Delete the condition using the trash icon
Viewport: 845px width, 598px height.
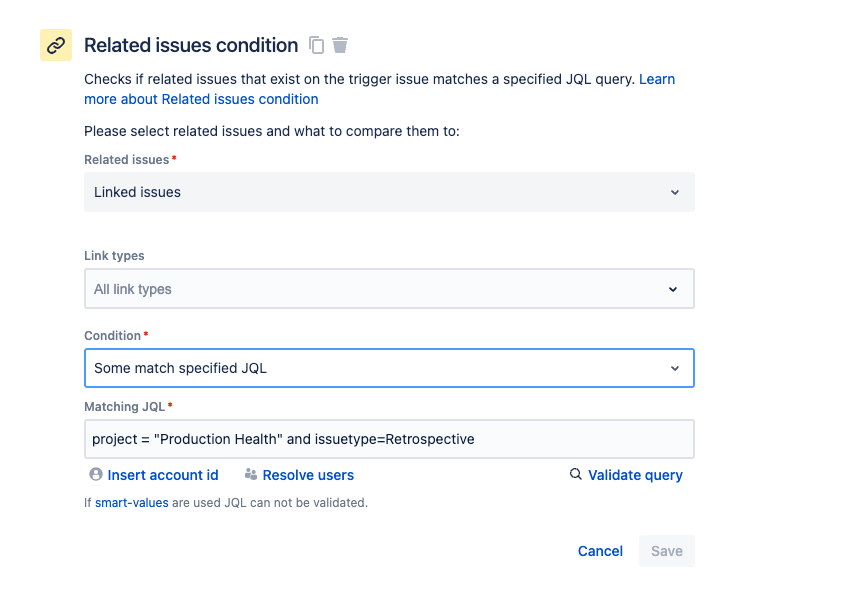341,45
